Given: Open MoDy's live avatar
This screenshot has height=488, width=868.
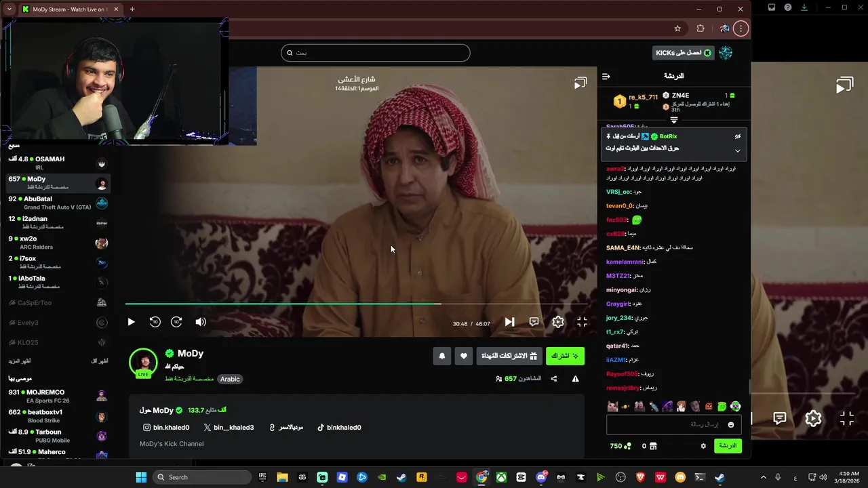Looking at the screenshot, I should [x=143, y=363].
